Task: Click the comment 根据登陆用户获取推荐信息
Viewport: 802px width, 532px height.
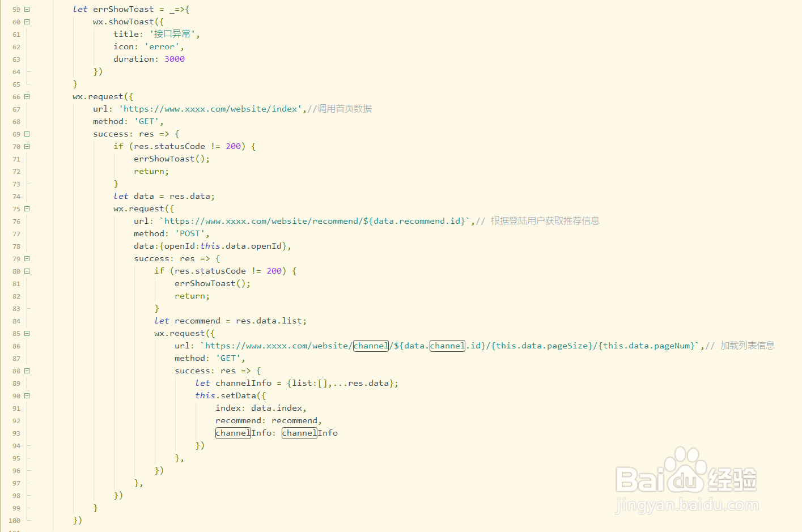Action: (538, 221)
